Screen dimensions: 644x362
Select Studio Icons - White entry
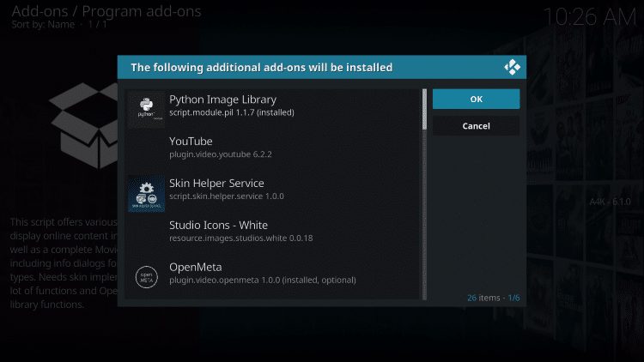273,235
